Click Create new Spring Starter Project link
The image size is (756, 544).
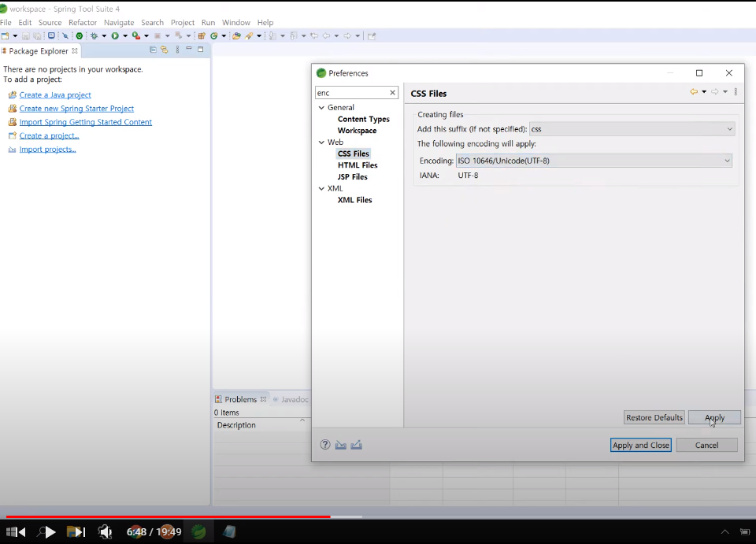pos(76,109)
